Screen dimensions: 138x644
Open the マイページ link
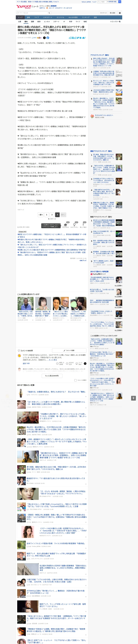(x=103, y=13)
